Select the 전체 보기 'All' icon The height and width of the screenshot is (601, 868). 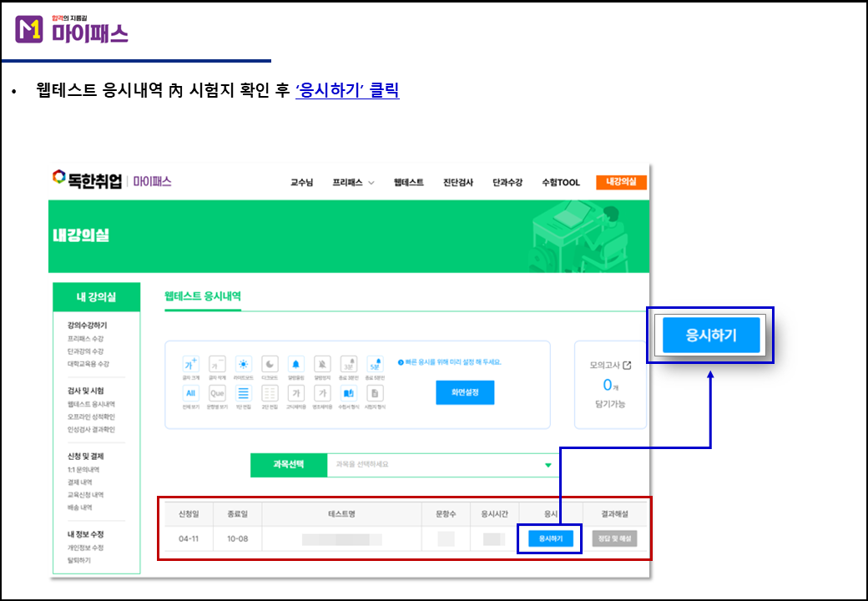point(190,393)
